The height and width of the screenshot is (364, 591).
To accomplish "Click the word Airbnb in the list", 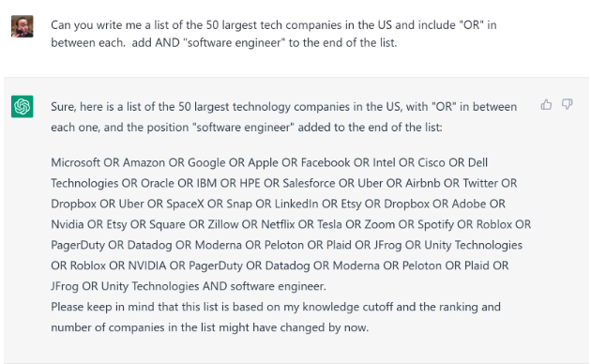I will [x=422, y=183].
